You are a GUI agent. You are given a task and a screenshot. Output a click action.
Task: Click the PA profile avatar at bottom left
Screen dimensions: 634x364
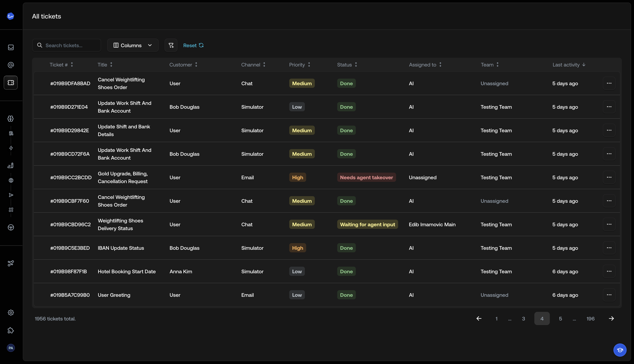(10, 348)
